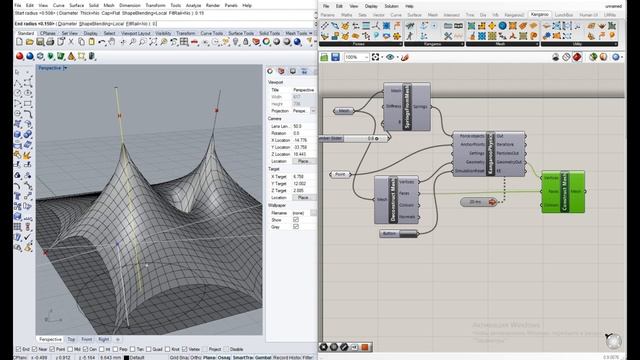
Task: Click Grasshopper zoom extents icon
Action: 376,57
